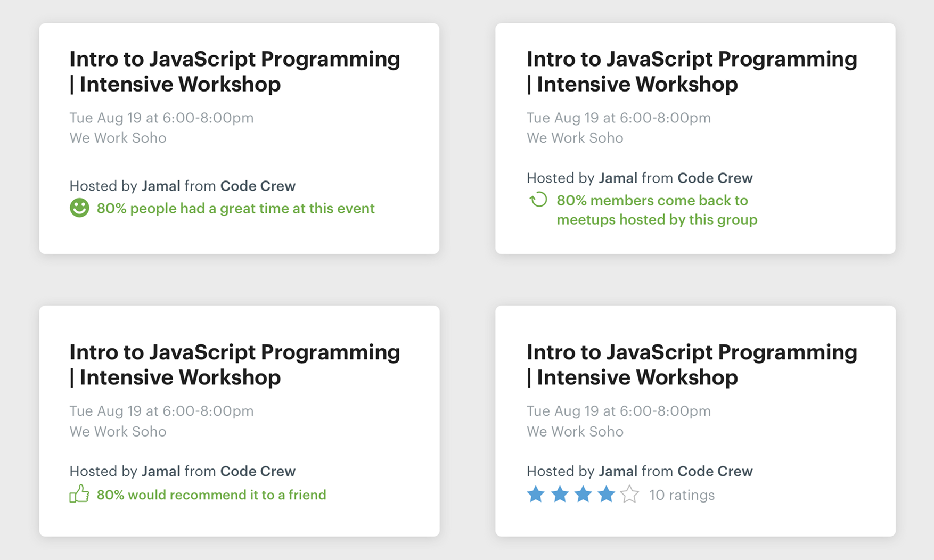Click '80% would recommend it to a friend'

point(211,495)
